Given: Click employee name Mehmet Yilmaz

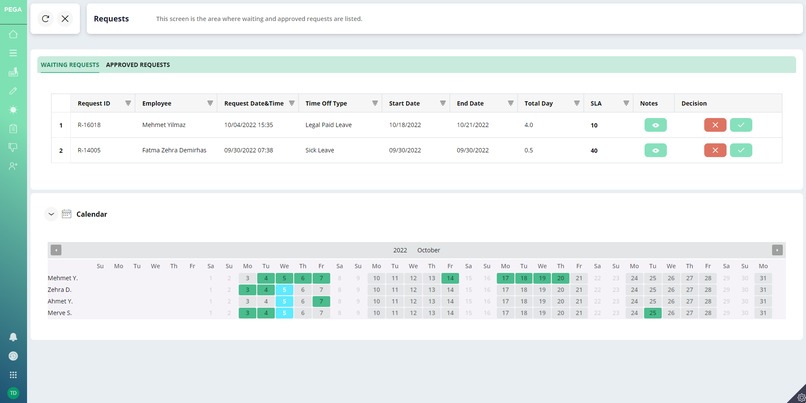Looking at the screenshot, I should coord(163,125).
